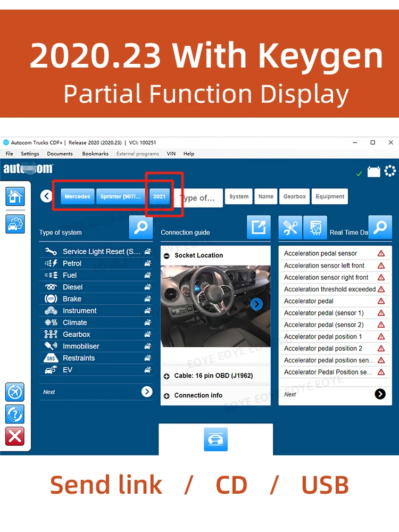Open the Help menu

click(x=189, y=154)
